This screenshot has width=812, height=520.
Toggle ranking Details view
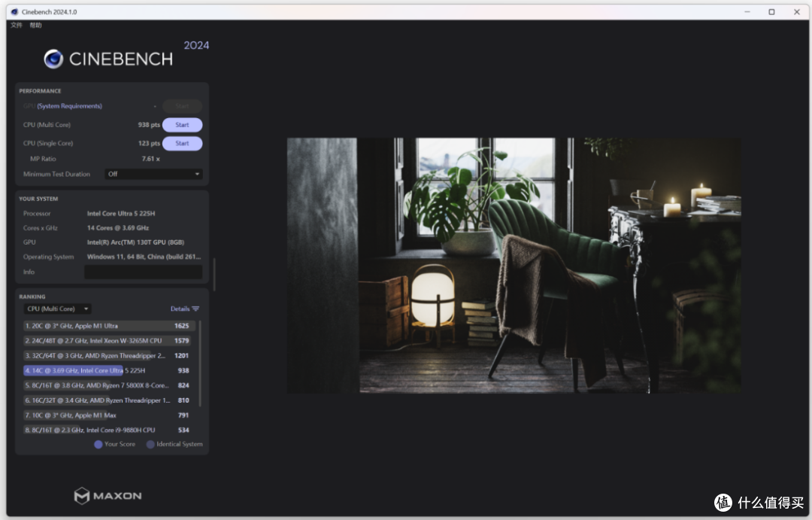(180, 309)
